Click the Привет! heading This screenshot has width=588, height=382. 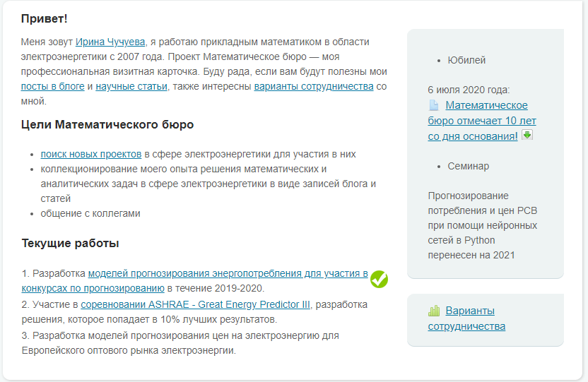coord(45,18)
